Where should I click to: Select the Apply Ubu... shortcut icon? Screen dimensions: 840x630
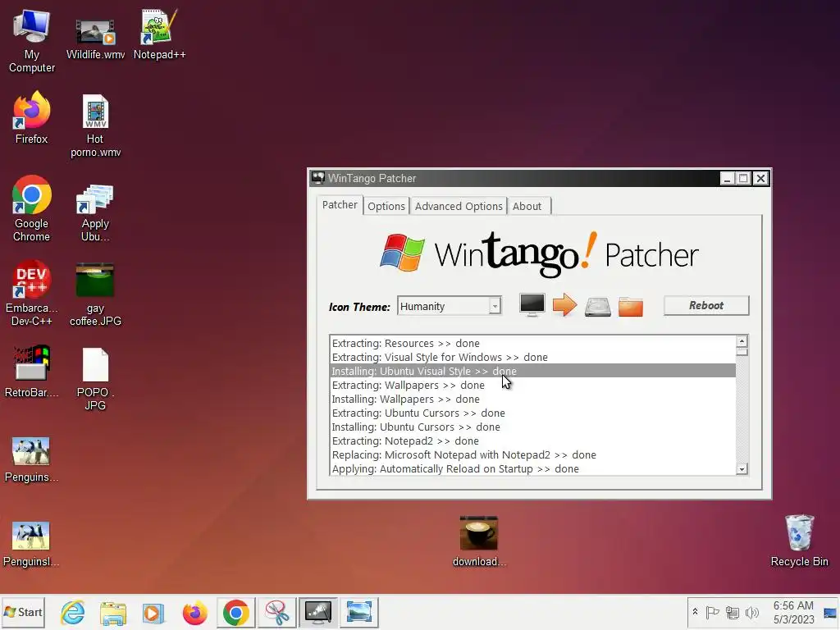pos(95,212)
